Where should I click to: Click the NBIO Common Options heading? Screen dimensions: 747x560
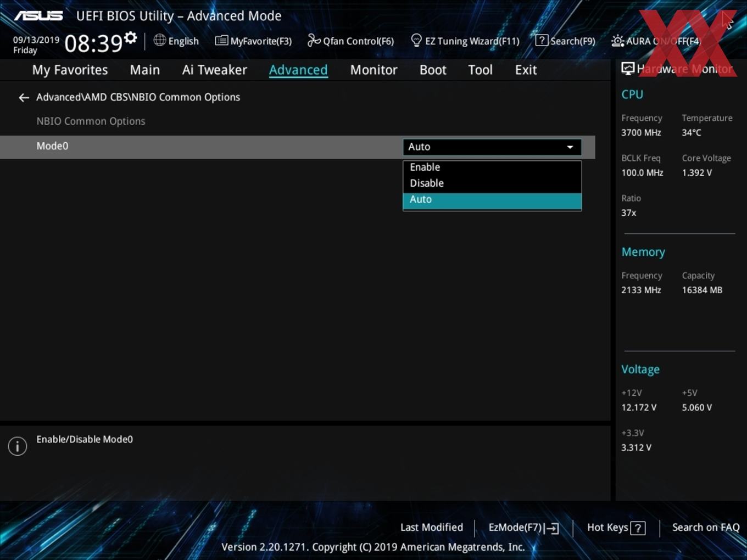[91, 121]
